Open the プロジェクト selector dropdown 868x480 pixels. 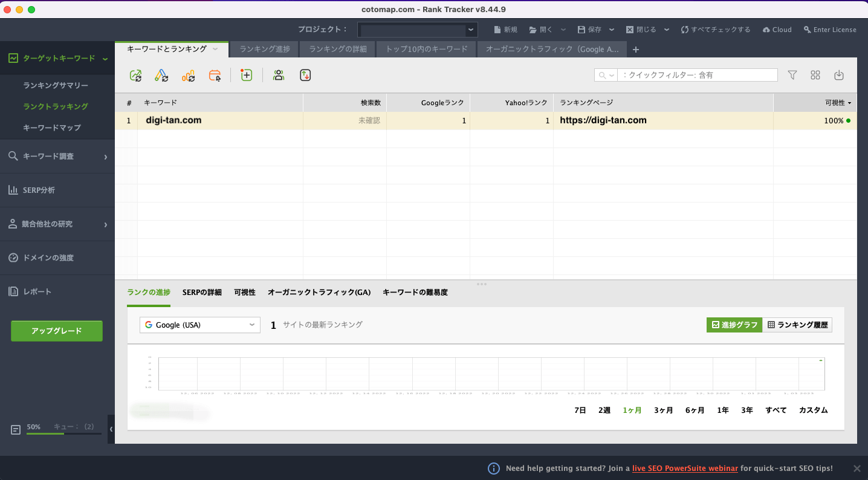coord(418,30)
